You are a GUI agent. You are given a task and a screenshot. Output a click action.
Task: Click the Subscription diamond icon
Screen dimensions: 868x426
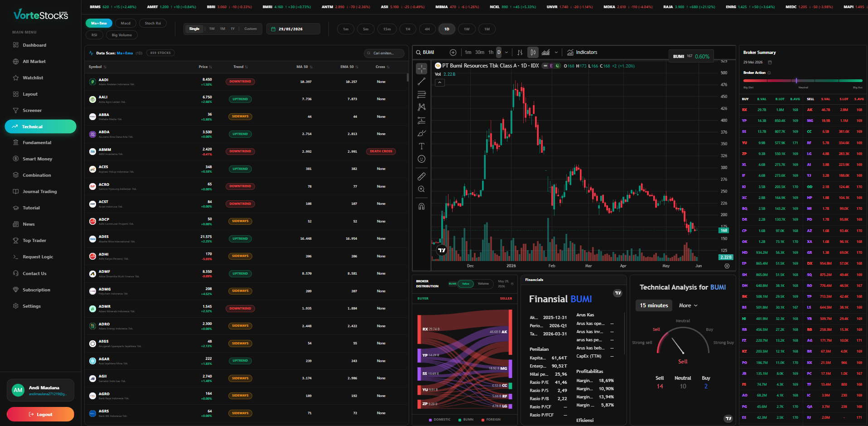(x=16, y=290)
